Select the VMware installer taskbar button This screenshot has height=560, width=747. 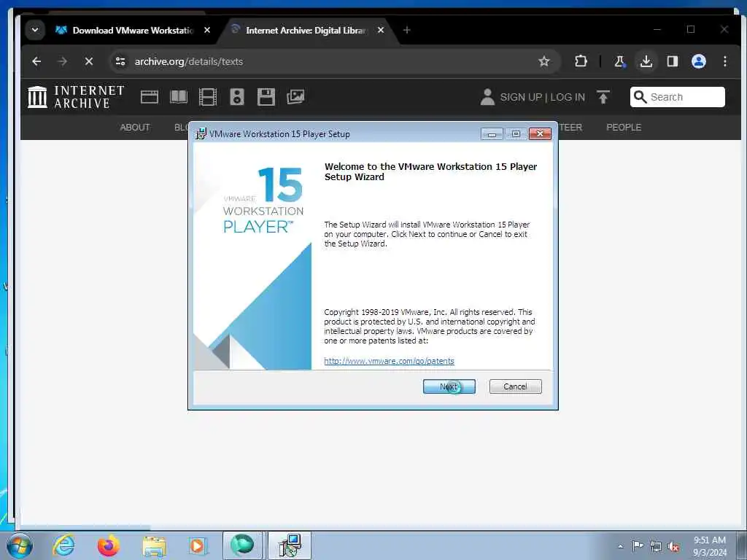tap(289, 545)
